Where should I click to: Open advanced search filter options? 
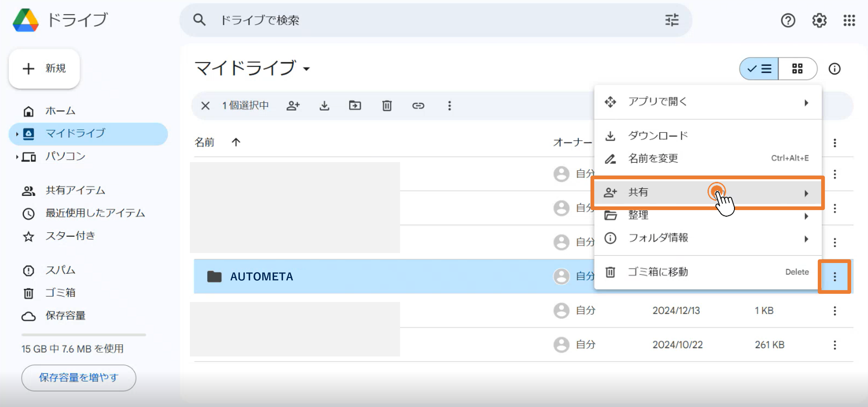pos(672,20)
